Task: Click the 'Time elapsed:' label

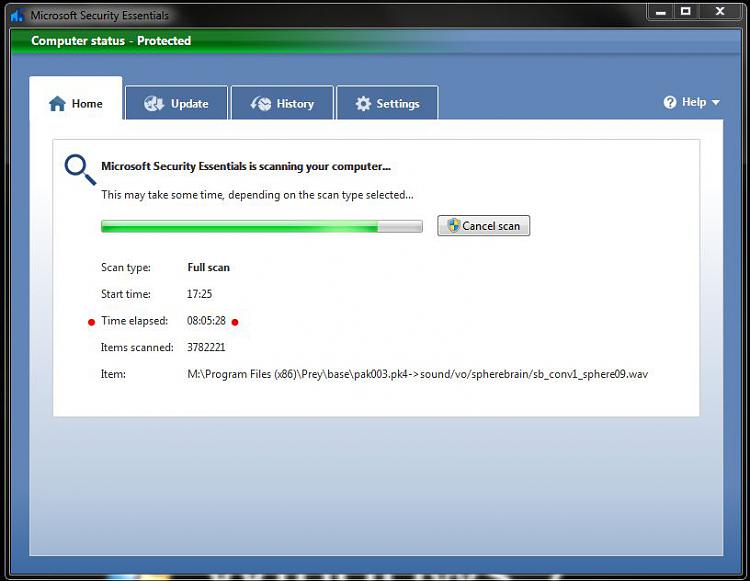Action: coord(134,321)
